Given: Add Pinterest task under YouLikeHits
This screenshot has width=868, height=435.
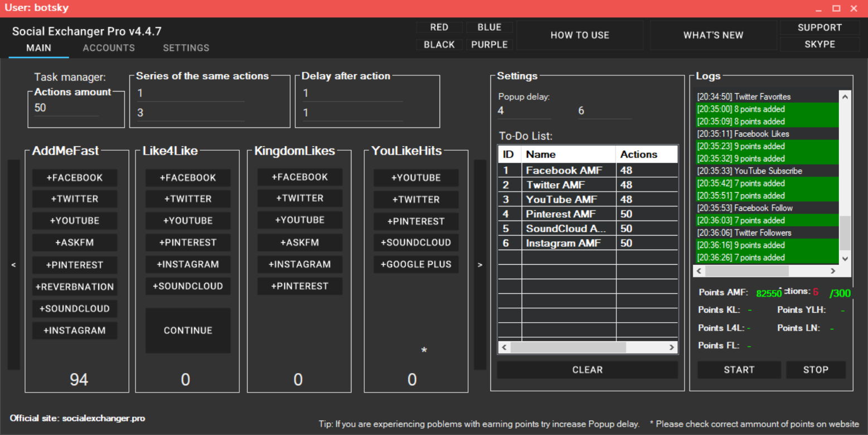Looking at the screenshot, I should coord(416,221).
